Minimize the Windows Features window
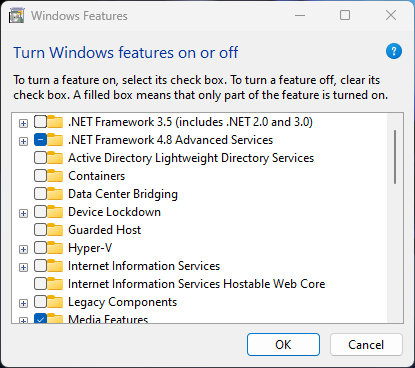415x368 pixels. [x=300, y=15]
